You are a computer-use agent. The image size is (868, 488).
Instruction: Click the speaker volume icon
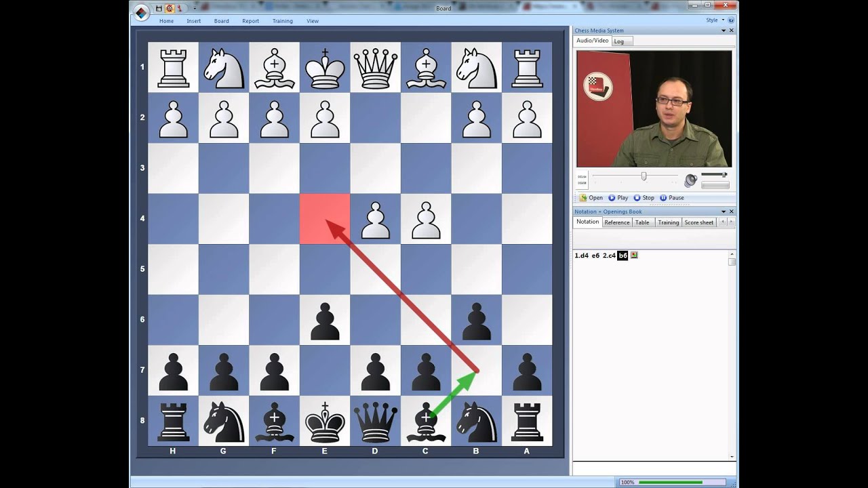690,180
